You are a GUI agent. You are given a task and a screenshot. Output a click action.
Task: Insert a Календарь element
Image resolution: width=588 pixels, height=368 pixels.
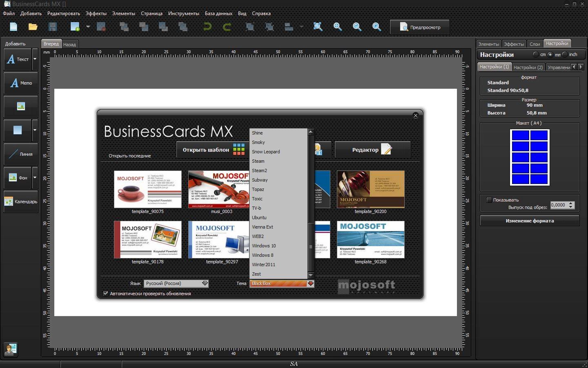click(21, 202)
